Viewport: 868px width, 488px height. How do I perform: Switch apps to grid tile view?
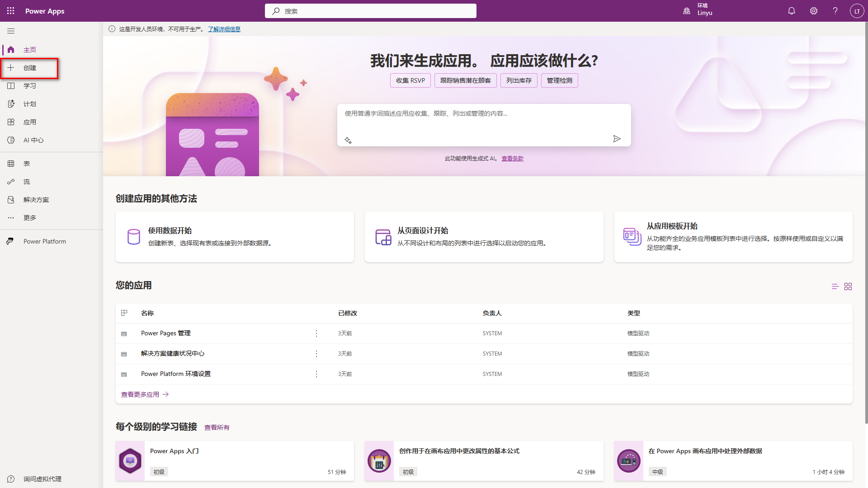[848, 286]
